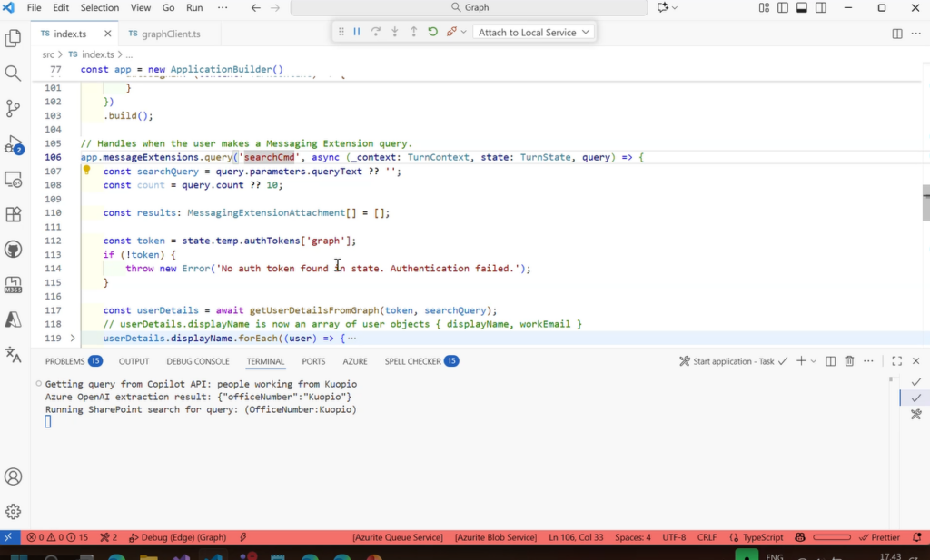
Task: Kill terminal with the trash icon
Action: click(x=849, y=361)
